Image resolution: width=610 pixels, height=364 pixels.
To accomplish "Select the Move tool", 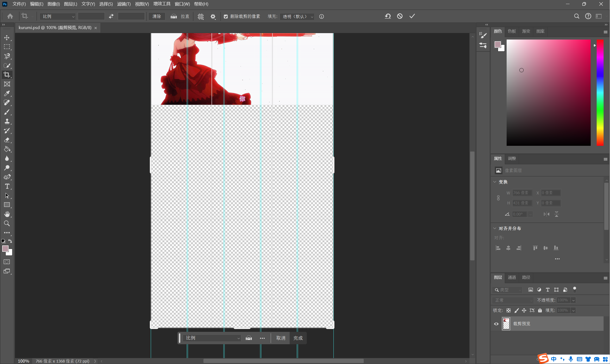I will point(7,38).
